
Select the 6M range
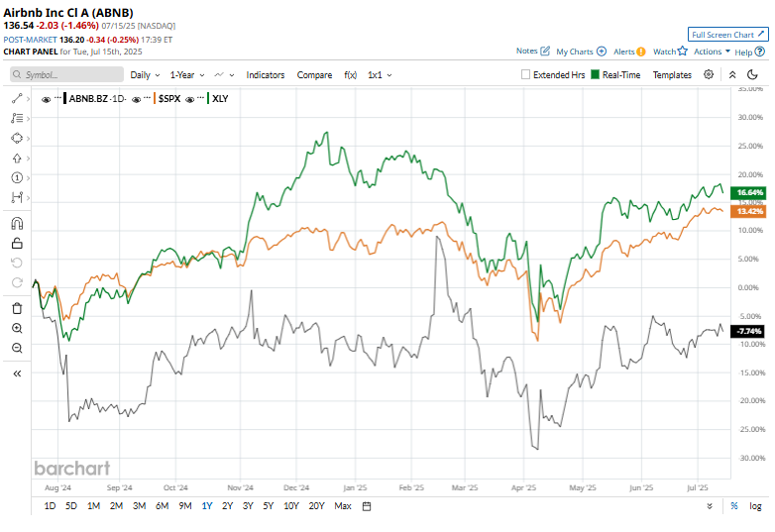(163, 506)
